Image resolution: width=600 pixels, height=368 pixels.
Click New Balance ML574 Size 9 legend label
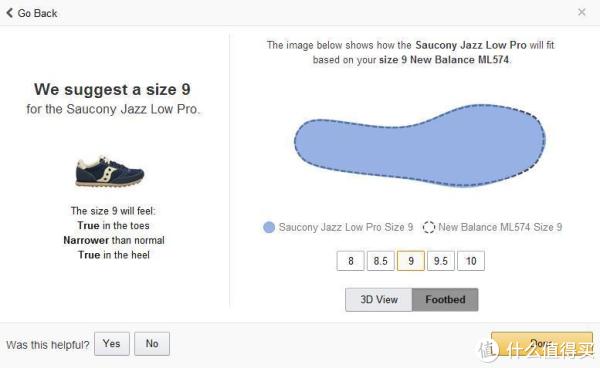(500, 227)
